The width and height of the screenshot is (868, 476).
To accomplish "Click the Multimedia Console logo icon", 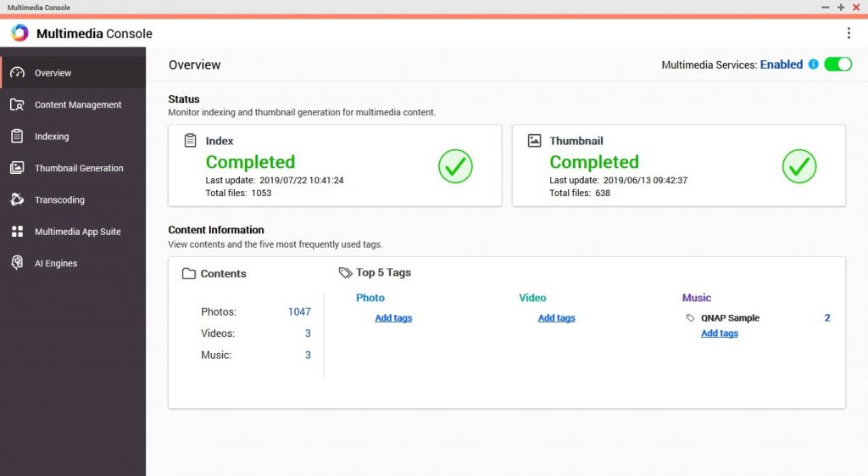I will click(19, 33).
